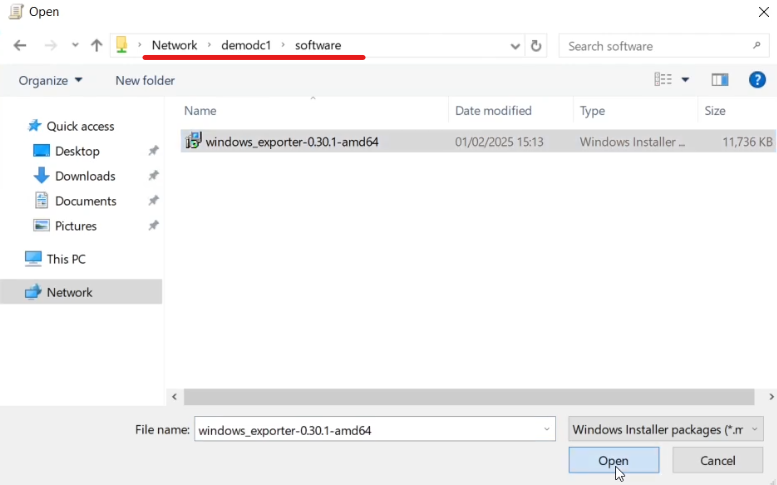Open the Organize menu

click(x=50, y=80)
